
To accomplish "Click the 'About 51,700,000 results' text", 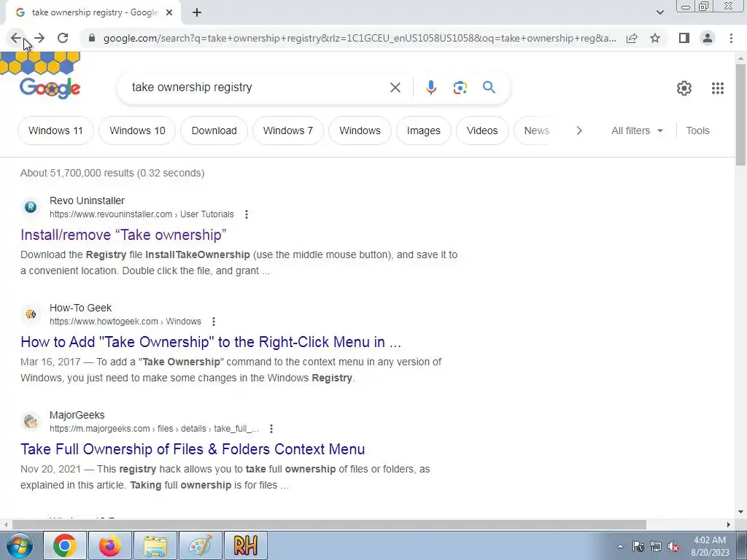I will click(x=112, y=173).
